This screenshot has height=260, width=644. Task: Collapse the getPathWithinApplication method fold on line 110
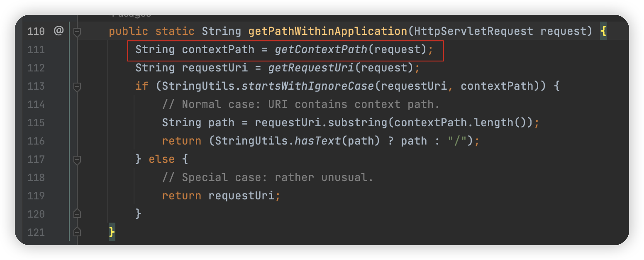click(77, 31)
